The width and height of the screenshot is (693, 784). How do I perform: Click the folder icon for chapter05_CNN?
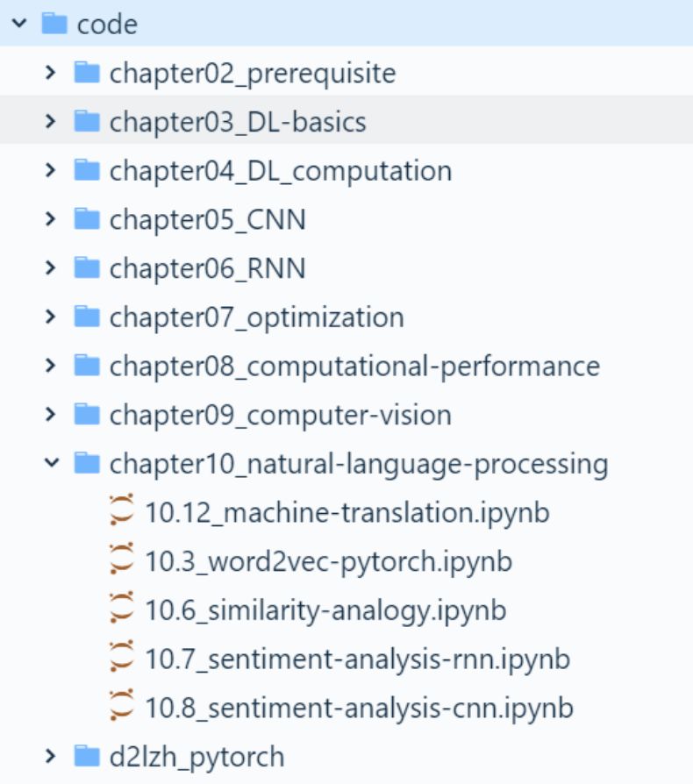click(87, 218)
